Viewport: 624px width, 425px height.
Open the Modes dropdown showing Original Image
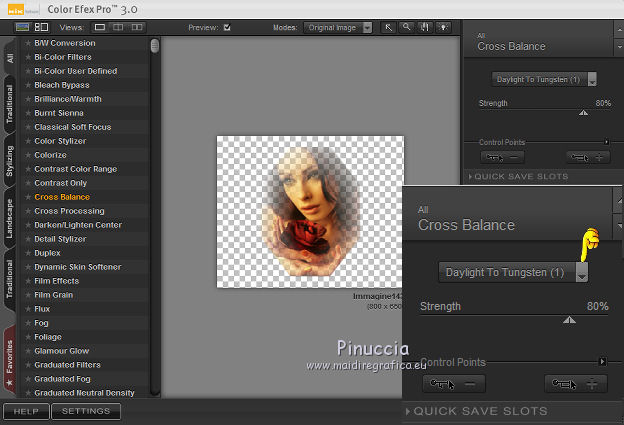[x=338, y=28]
